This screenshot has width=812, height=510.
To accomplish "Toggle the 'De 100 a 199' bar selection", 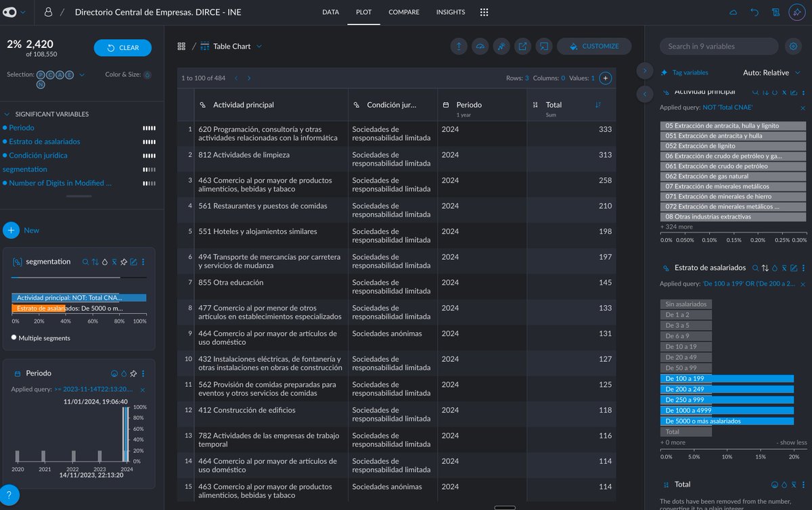I will 727,378.
